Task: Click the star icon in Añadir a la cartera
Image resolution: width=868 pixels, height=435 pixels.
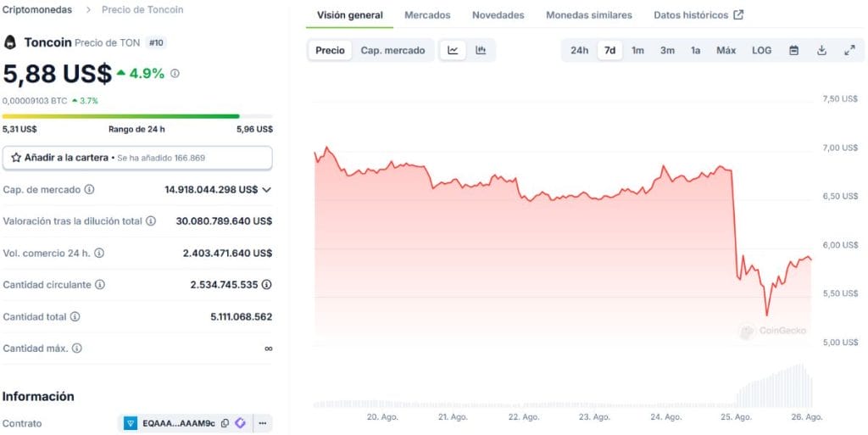Action: (16, 158)
